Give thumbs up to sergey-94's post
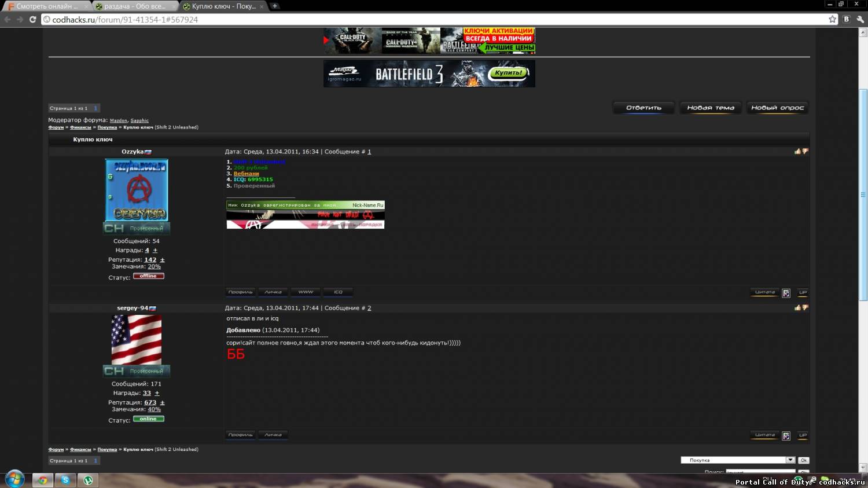The height and width of the screenshot is (488, 868). (797, 307)
